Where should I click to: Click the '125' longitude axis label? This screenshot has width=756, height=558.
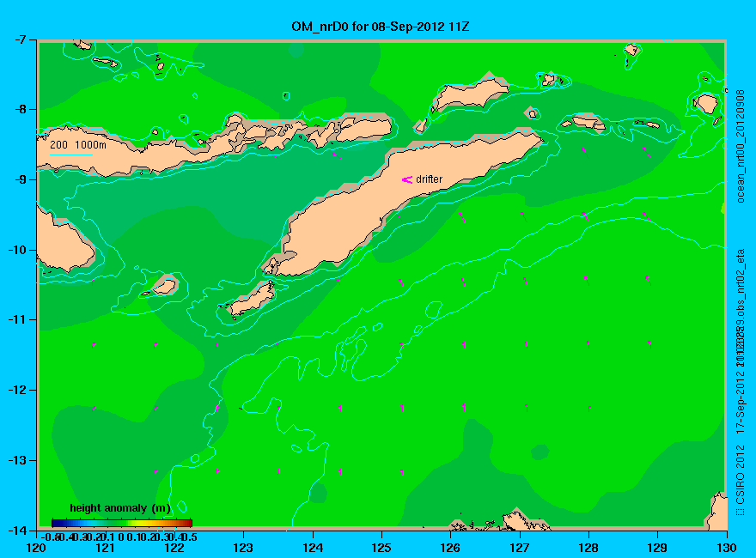click(x=381, y=548)
